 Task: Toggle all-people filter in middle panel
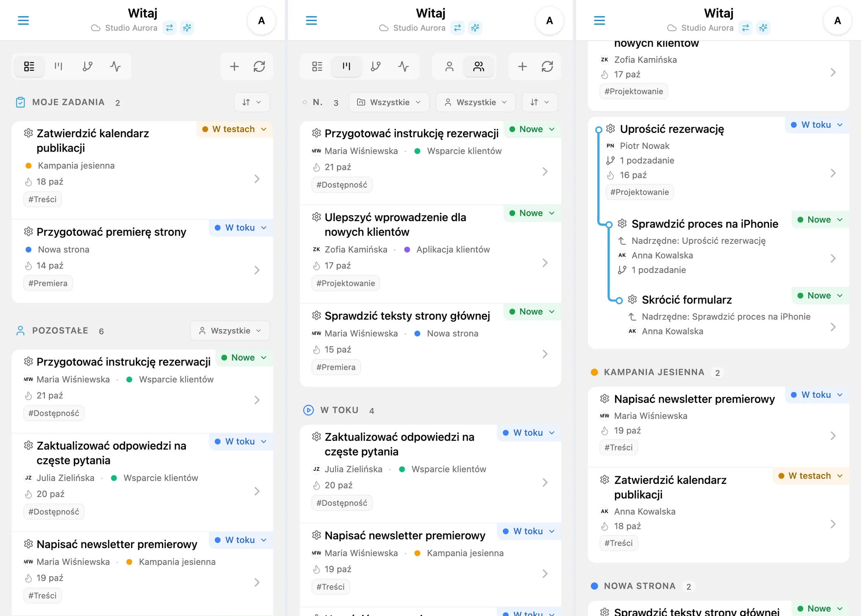pyautogui.click(x=479, y=66)
